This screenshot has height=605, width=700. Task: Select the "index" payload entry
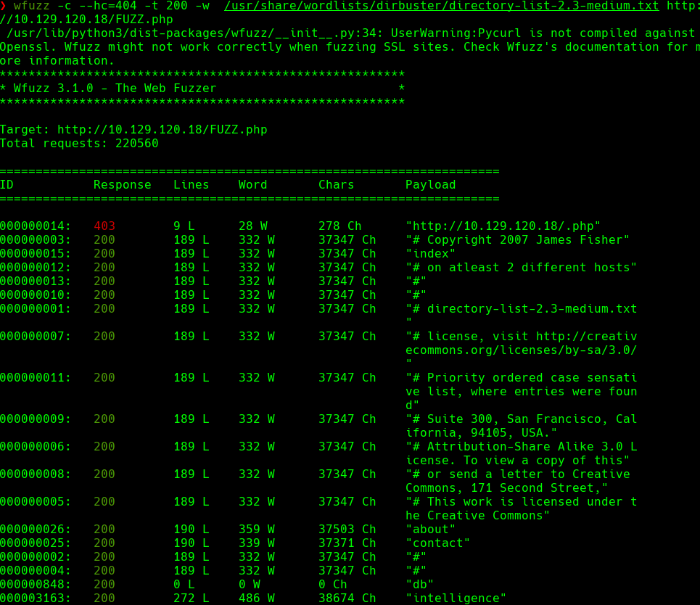(x=425, y=253)
